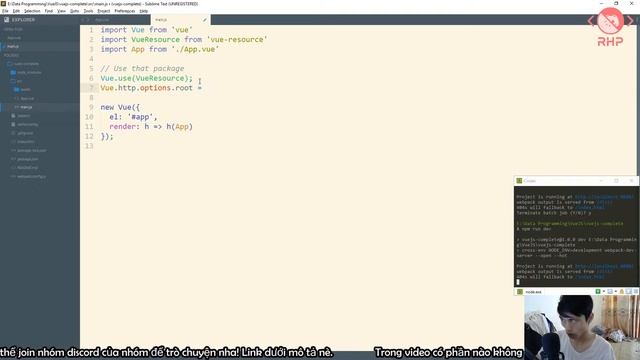Open the Goto menu
Viewport: 640px width, 360px height.
tap(74, 11)
